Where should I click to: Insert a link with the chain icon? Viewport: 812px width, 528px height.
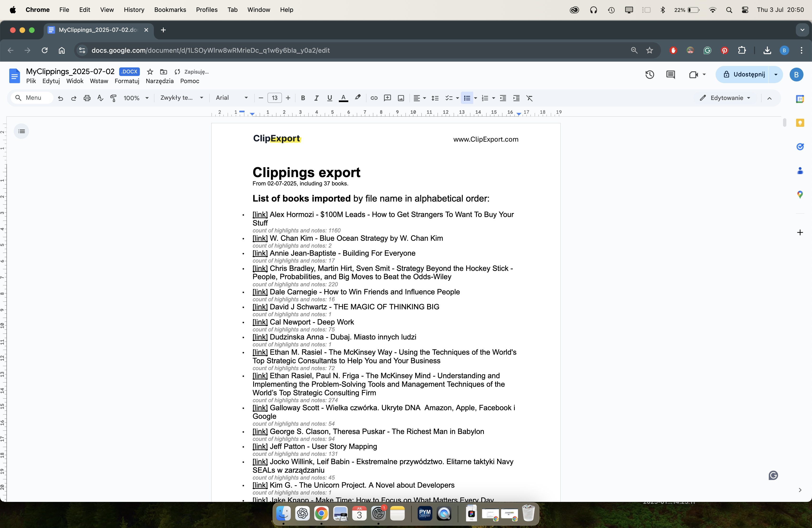374,98
